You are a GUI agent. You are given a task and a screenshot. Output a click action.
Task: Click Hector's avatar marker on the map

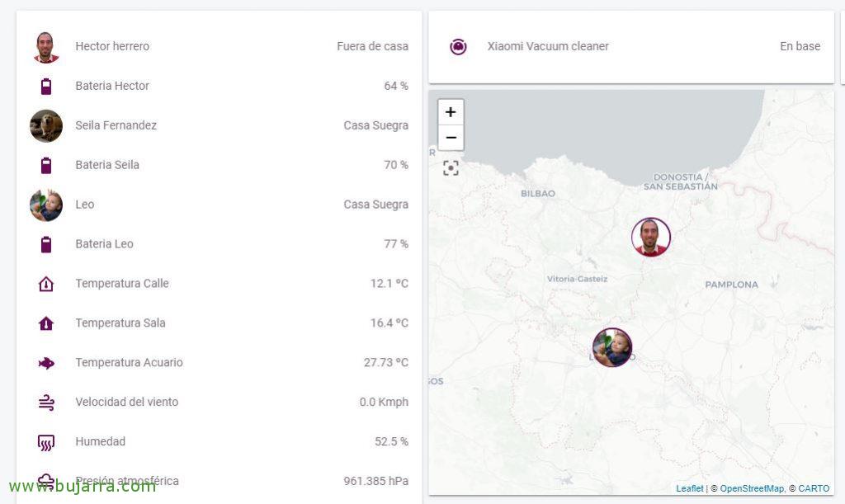click(651, 237)
